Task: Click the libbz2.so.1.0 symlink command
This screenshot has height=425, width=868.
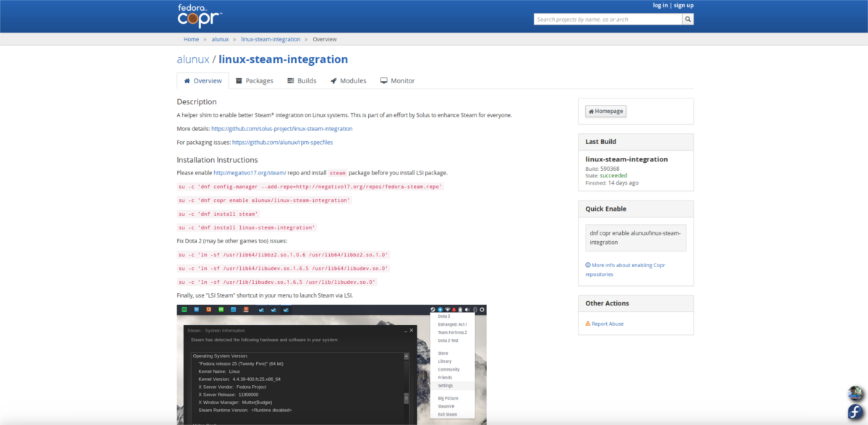Action: [x=284, y=255]
